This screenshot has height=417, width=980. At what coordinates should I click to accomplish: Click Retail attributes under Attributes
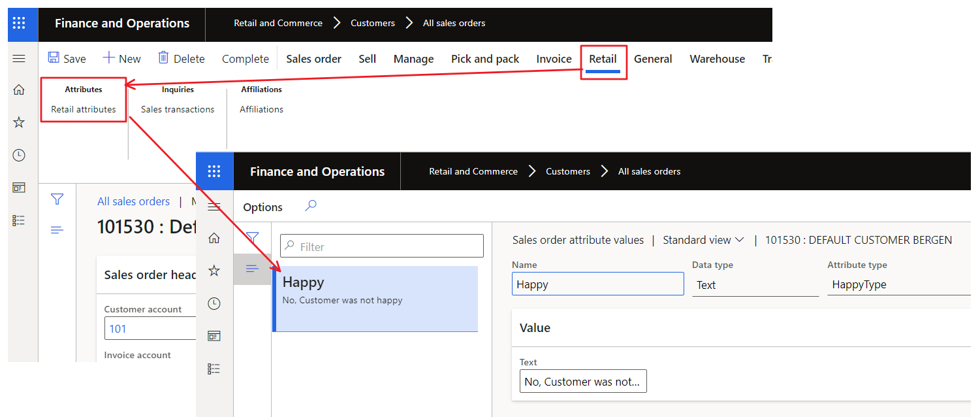pos(84,109)
